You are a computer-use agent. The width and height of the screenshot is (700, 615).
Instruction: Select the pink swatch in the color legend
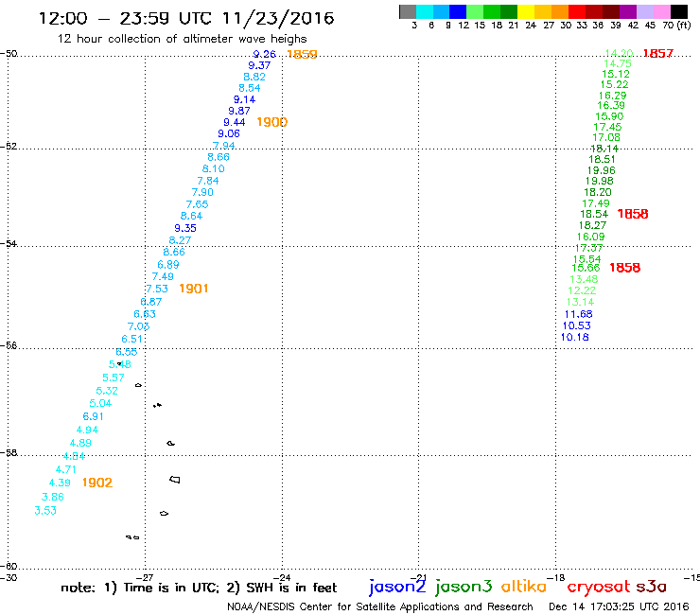[662, 11]
